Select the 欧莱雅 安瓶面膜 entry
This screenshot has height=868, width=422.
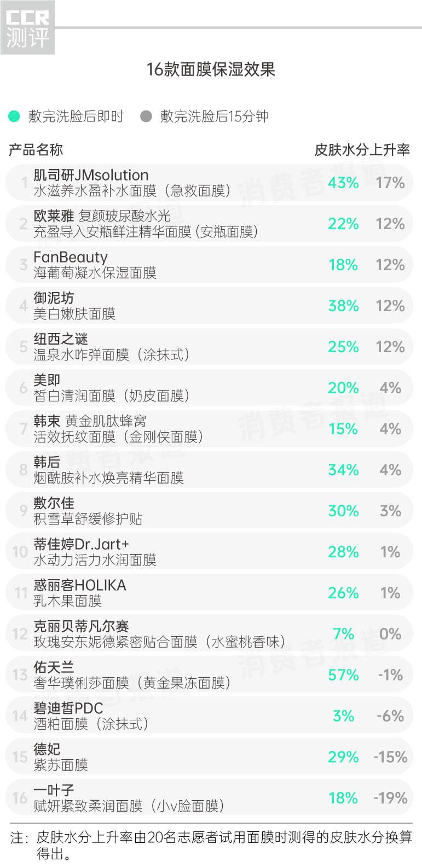[x=145, y=224]
